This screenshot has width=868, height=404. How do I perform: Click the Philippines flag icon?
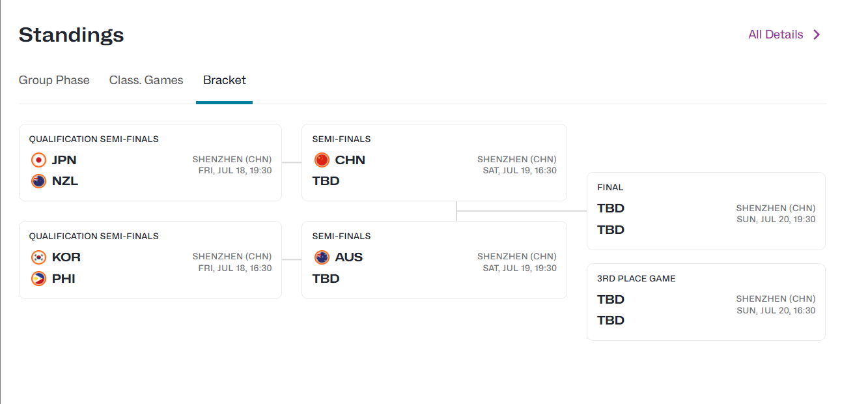point(38,279)
